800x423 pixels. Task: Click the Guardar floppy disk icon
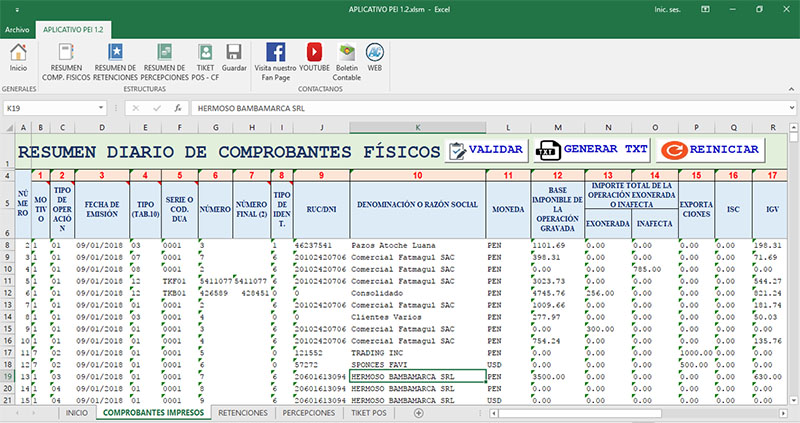[235, 52]
